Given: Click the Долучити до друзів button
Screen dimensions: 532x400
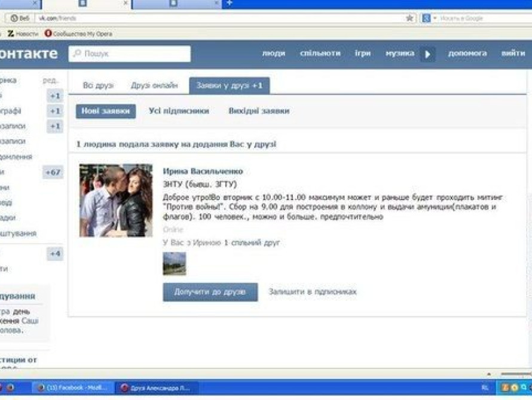Looking at the screenshot, I should 210,292.
